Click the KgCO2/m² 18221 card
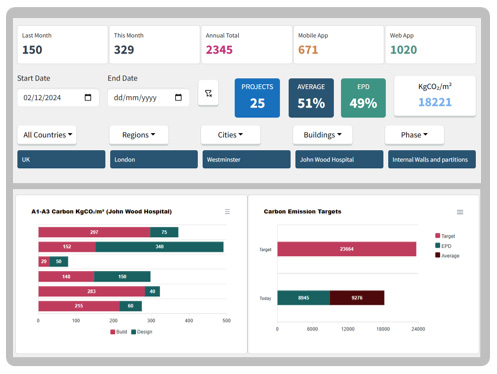Screen dimensions: 497x374 435,96
